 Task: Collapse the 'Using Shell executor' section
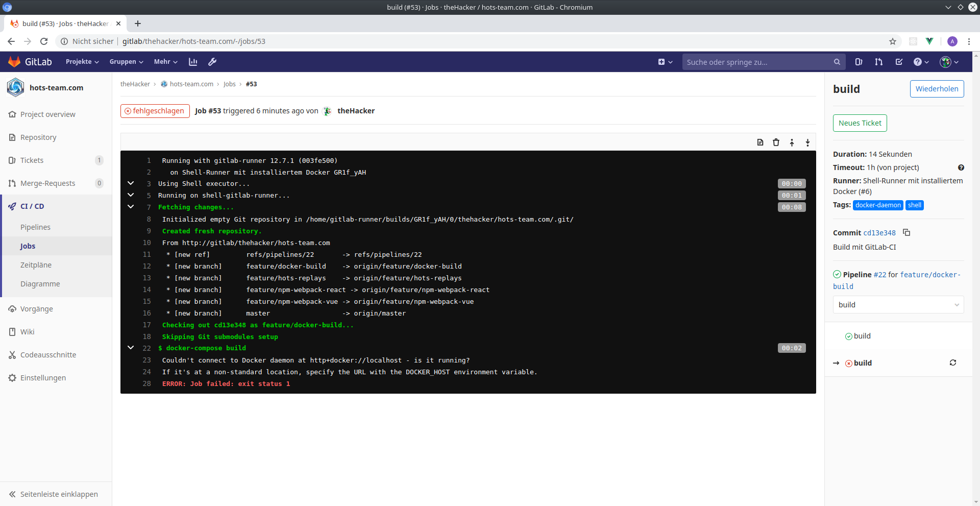tap(131, 183)
